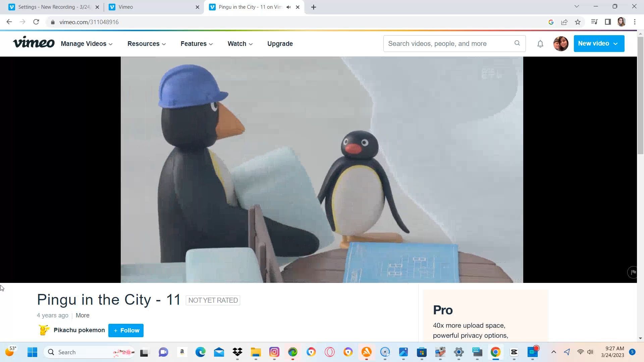This screenshot has height=362, width=644.
Task: Click the flag icon on video
Action: coord(633,272)
